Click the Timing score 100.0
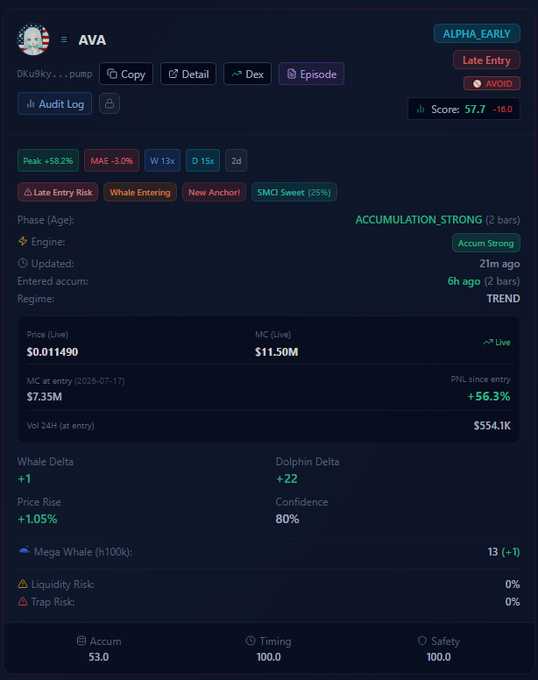Viewport: 538px width, 680px height. [x=269, y=657]
